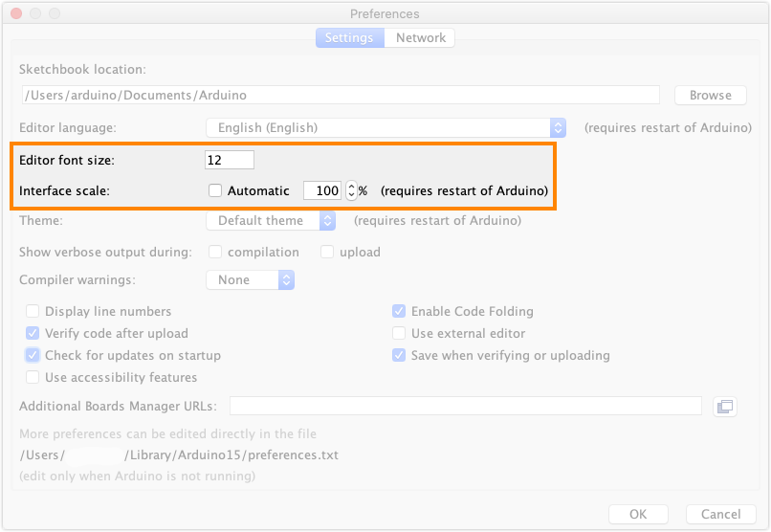Click the Additional Boards Manager URLs window icon
The height and width of the screenshot is (532, 771).
click(x=725, y=407)
